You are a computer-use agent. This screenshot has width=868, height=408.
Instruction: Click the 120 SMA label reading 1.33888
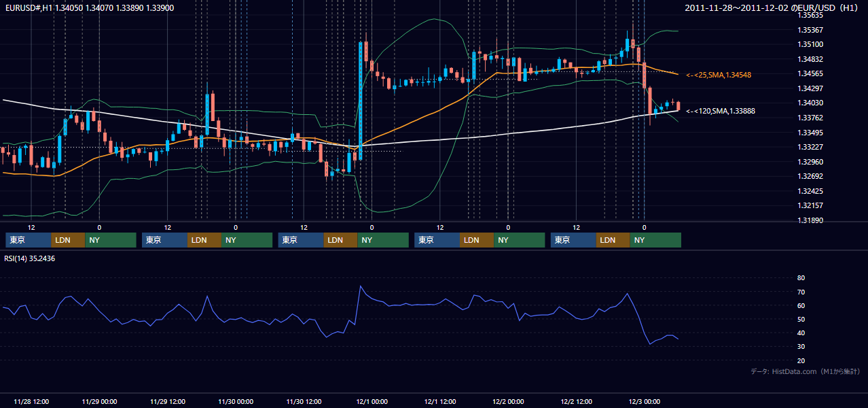(721, 111)
